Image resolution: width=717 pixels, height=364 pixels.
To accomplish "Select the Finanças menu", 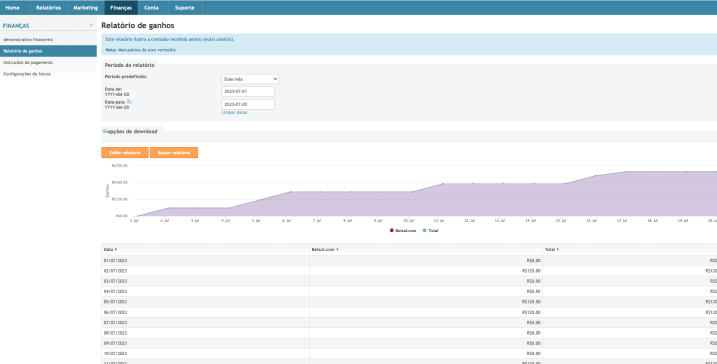I will point(121,8).
